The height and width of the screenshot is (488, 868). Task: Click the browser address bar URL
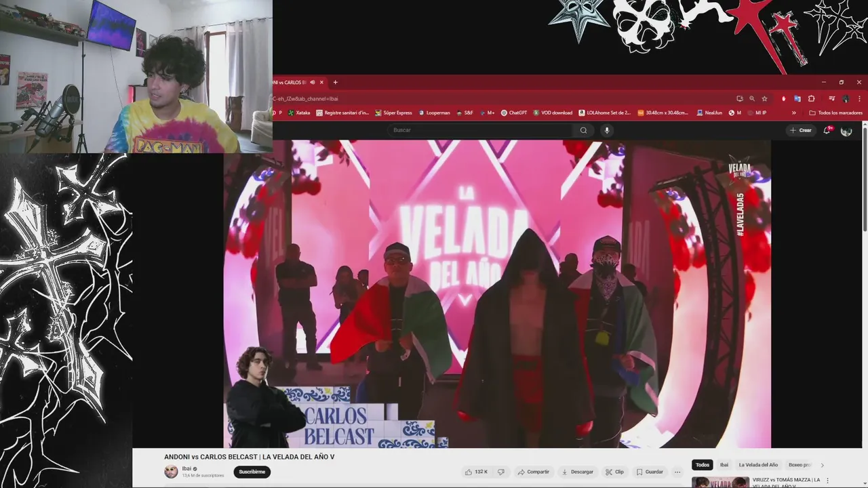coord(305,98)
